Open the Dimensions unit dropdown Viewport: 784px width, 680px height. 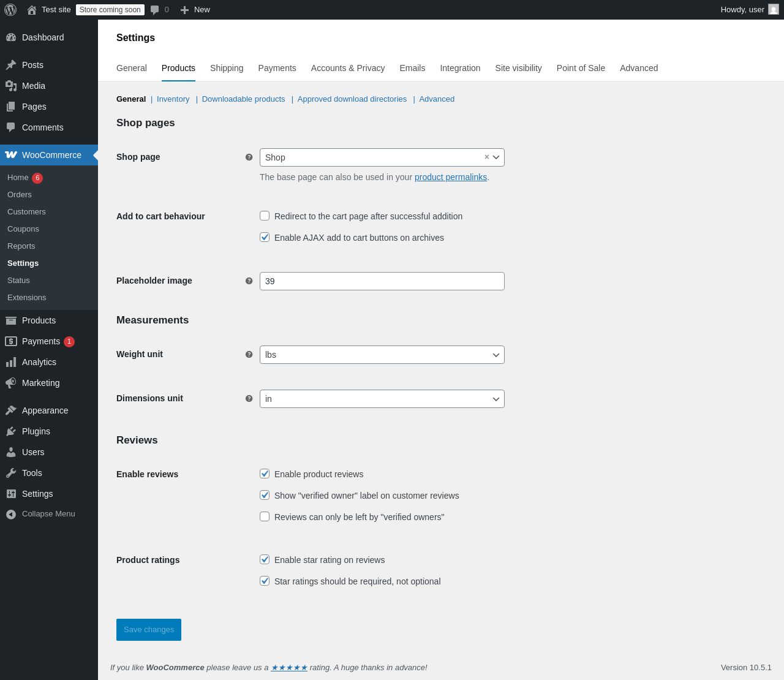382,399
